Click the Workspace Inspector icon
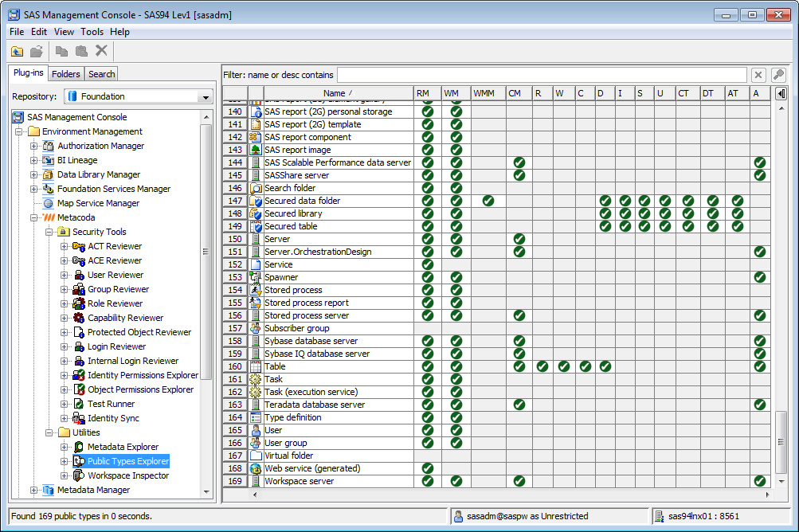 (79, 475)
